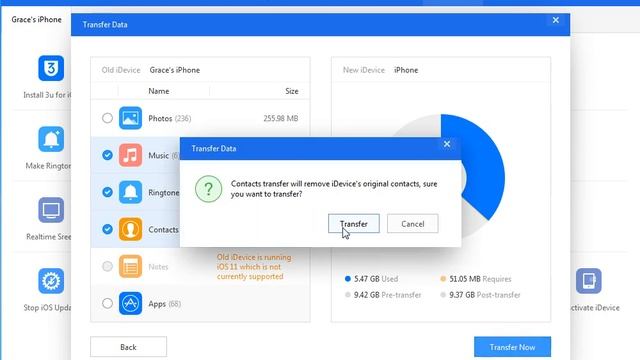Click the 5.47 GB Used legend
The image size is (640, 360).
371,279
